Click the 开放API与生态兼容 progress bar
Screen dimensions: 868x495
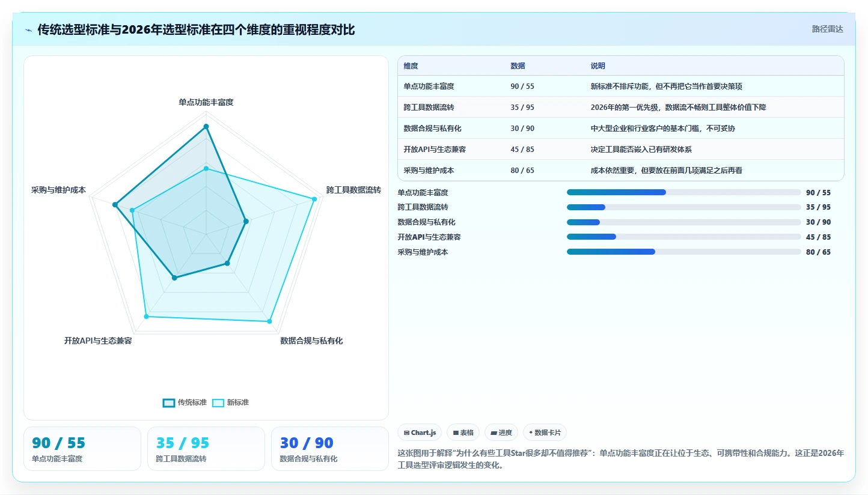point(683,237)
